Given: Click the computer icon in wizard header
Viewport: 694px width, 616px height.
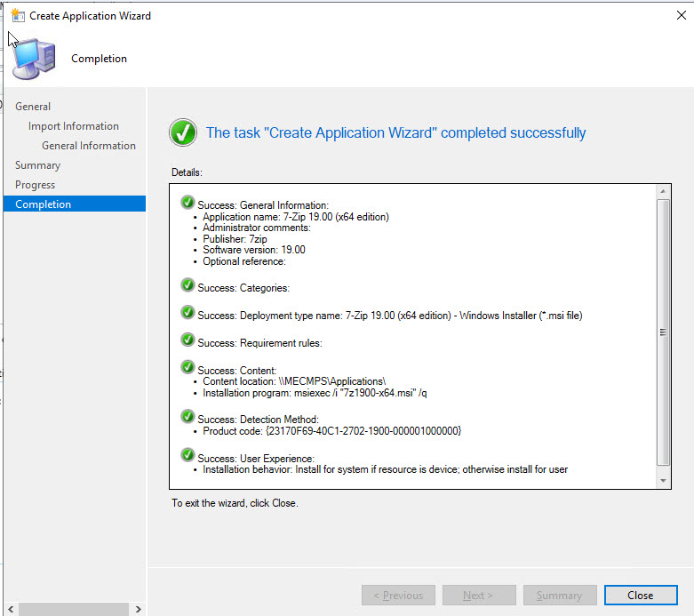Looking at the screenshot, I should (35, 59).
